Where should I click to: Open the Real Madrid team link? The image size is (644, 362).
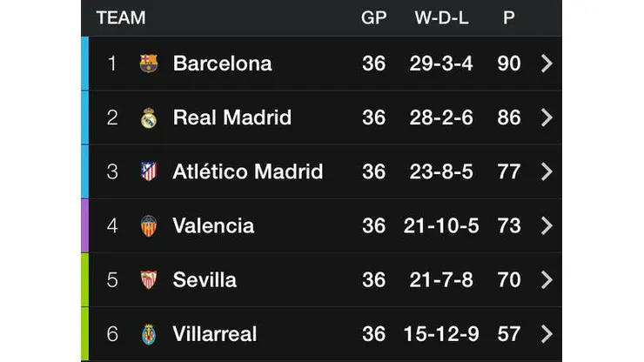point(231,117)
